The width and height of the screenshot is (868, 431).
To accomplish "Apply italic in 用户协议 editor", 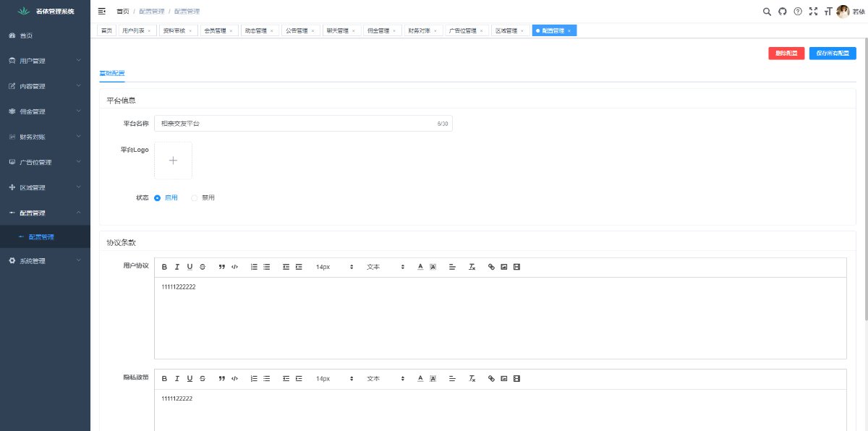I will (176, 267).
